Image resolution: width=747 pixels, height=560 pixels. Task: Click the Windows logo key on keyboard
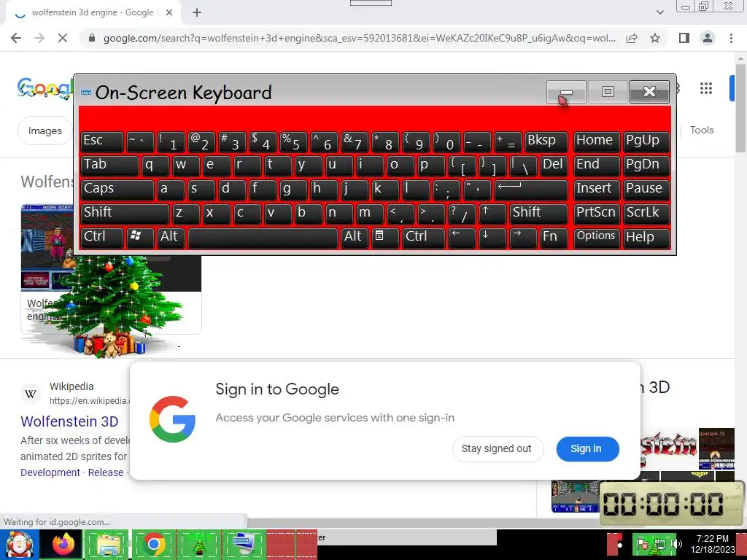click(140, 237)
